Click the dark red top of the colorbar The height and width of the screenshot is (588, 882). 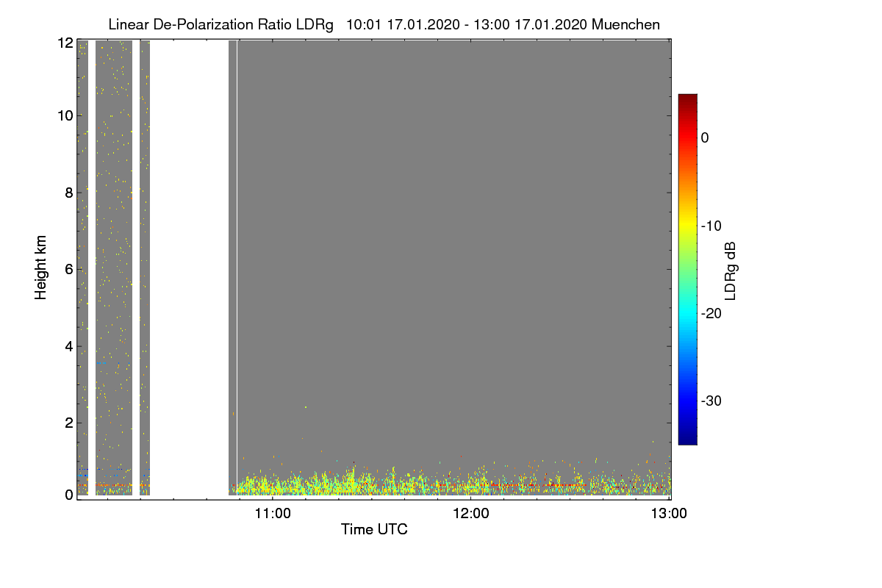tap(687, 99)
